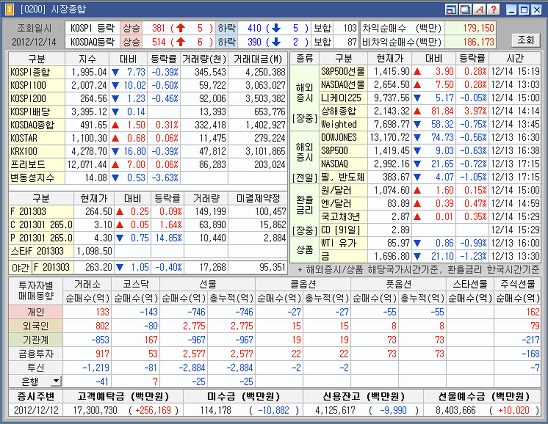Click the 비차익순매수 value 186,173

coord(478,42)
